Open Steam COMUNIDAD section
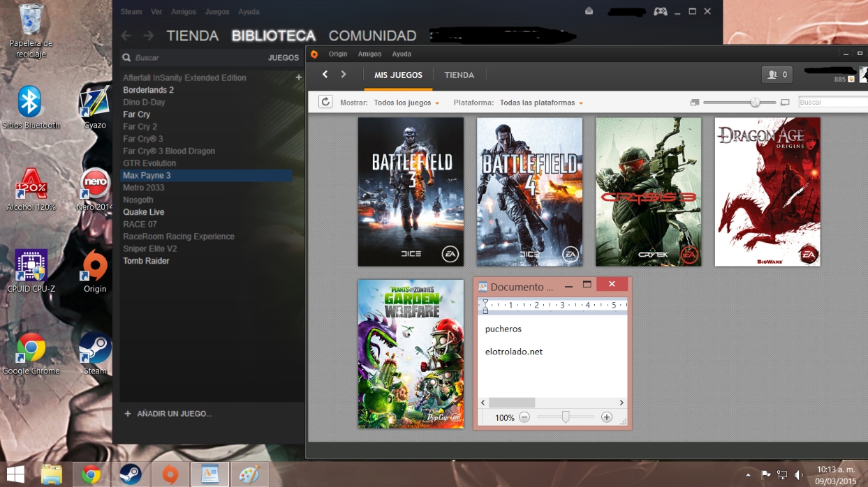Image resolution: width=868 pixels, height=487 pixels. pyautogui.click(x=372, y=36)
